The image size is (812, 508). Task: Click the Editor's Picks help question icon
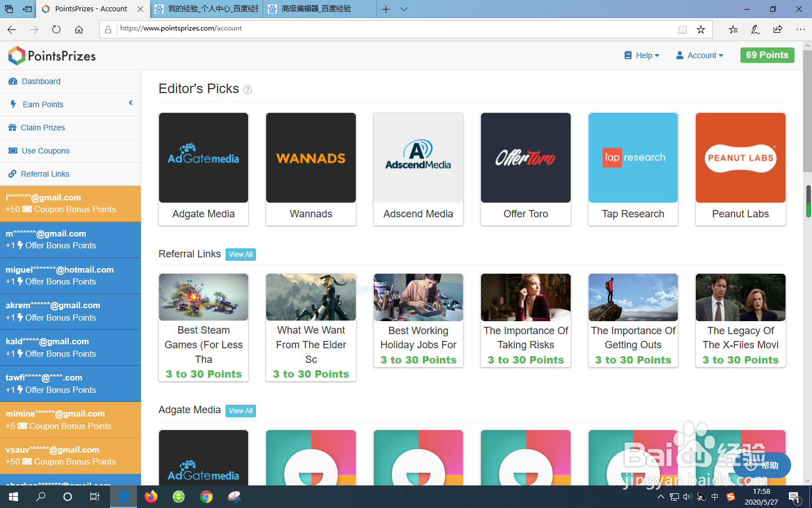(248, 90)
